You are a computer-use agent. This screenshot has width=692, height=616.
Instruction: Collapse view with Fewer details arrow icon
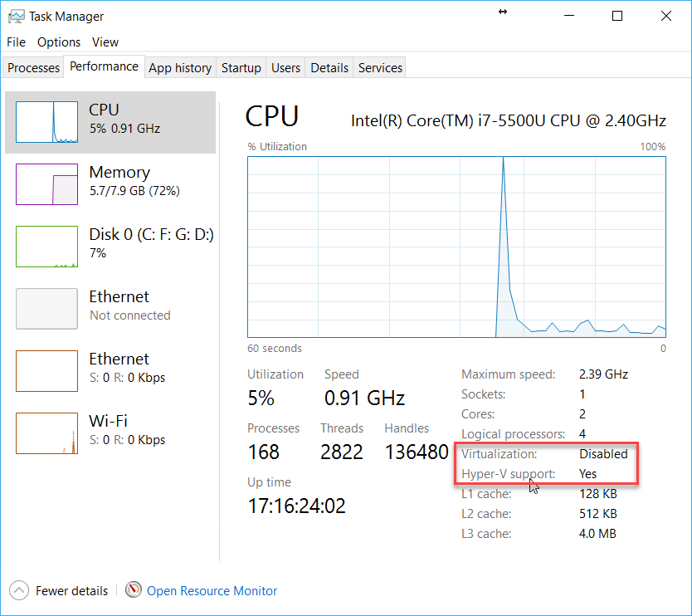coord(19,590)
